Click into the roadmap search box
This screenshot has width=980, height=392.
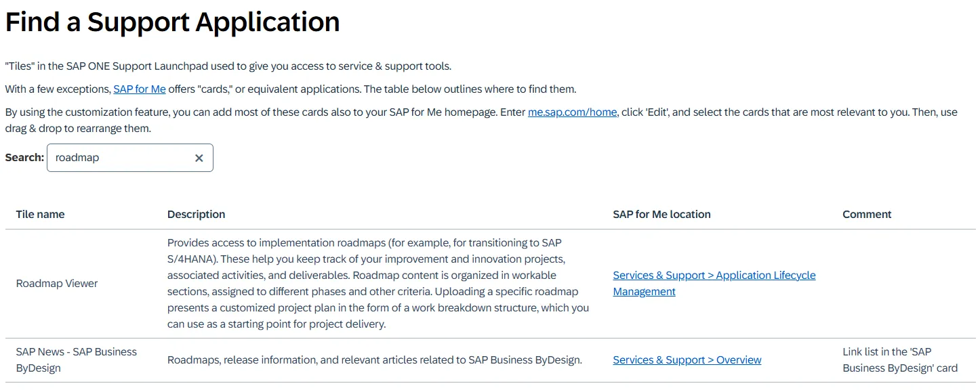119,158
